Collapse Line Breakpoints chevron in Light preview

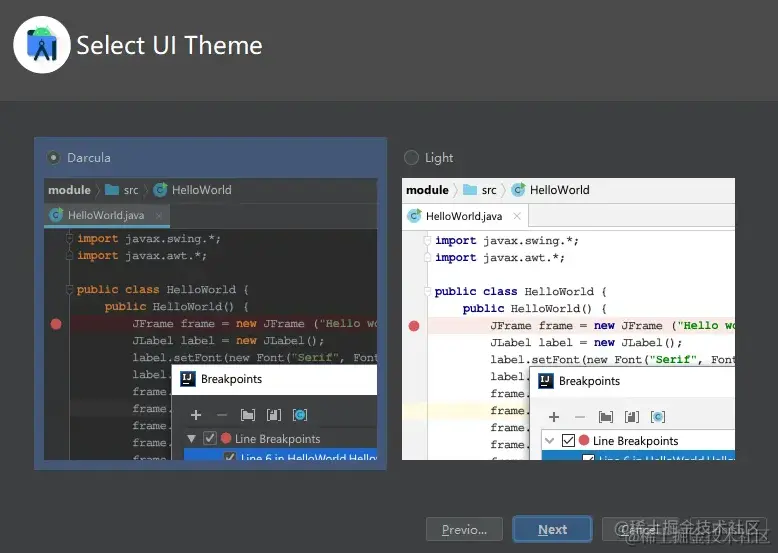coord(549,440)
